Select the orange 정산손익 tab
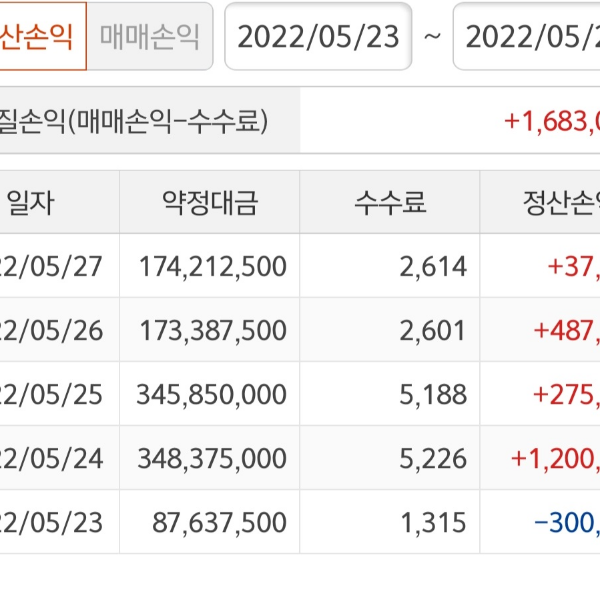Screen dimensions: 600x600 click(42, 37)
